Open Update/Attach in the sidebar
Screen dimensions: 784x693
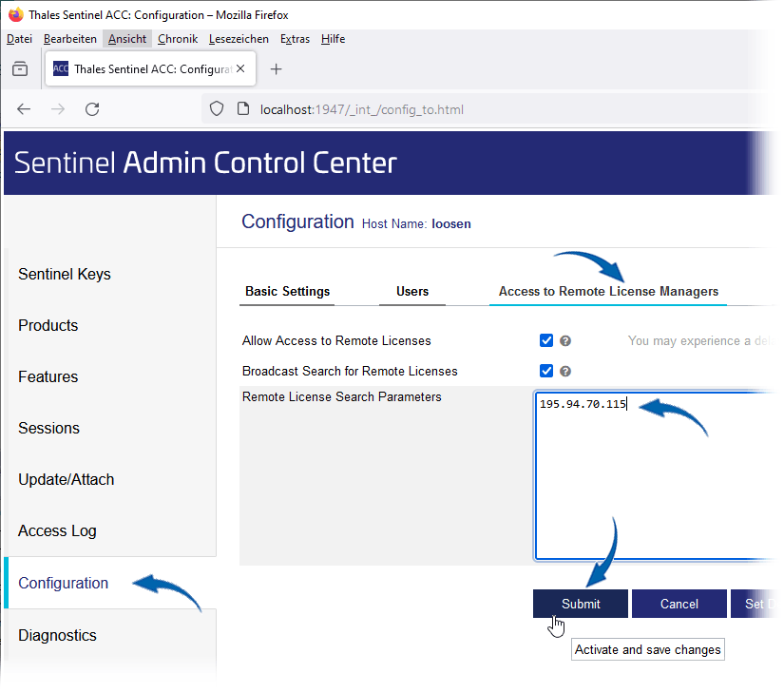point(66,480)
